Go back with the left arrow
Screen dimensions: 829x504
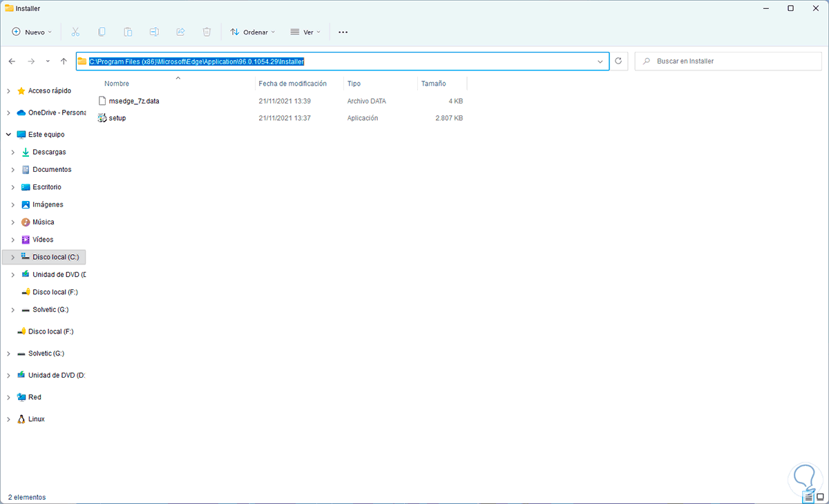pos(12,61)
